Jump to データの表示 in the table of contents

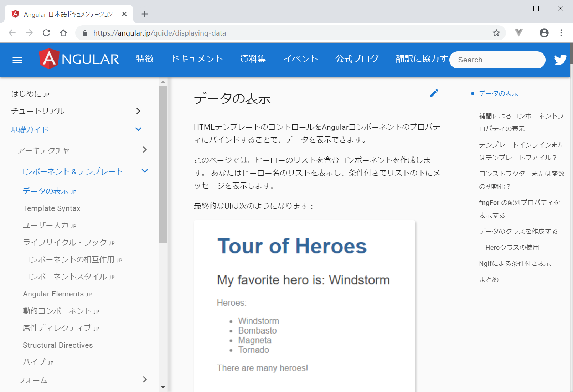[x=499, y=93]
